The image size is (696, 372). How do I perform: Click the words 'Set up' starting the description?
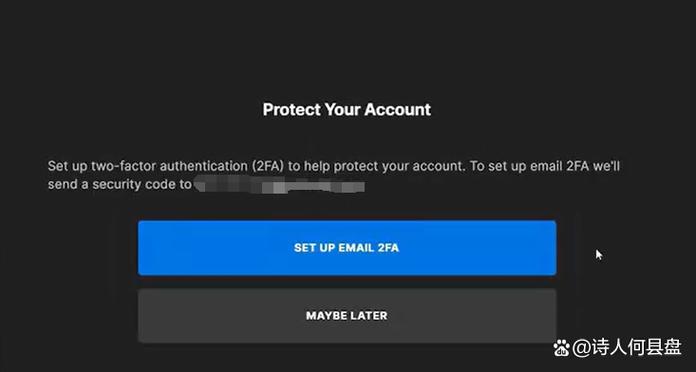67,166
